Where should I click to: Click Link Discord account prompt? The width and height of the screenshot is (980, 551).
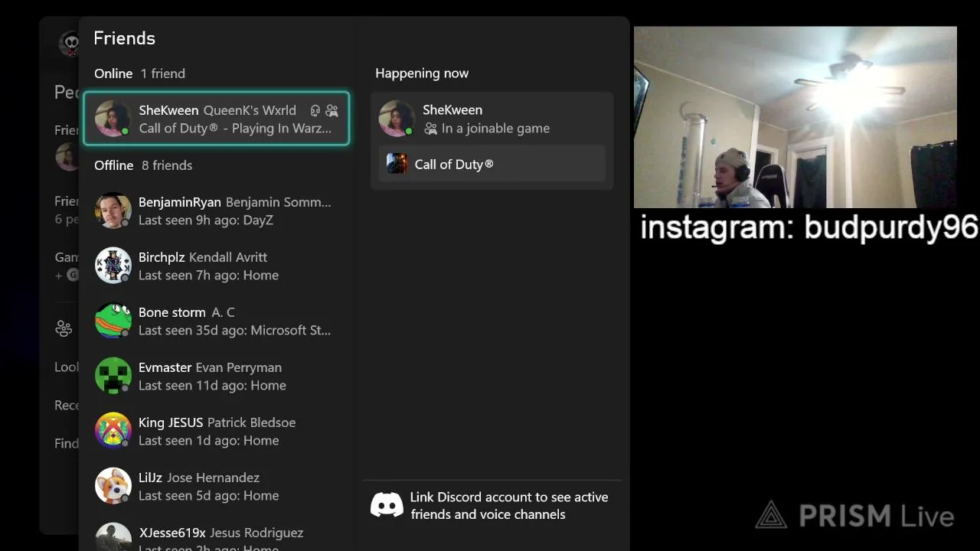tap(492, 506)
